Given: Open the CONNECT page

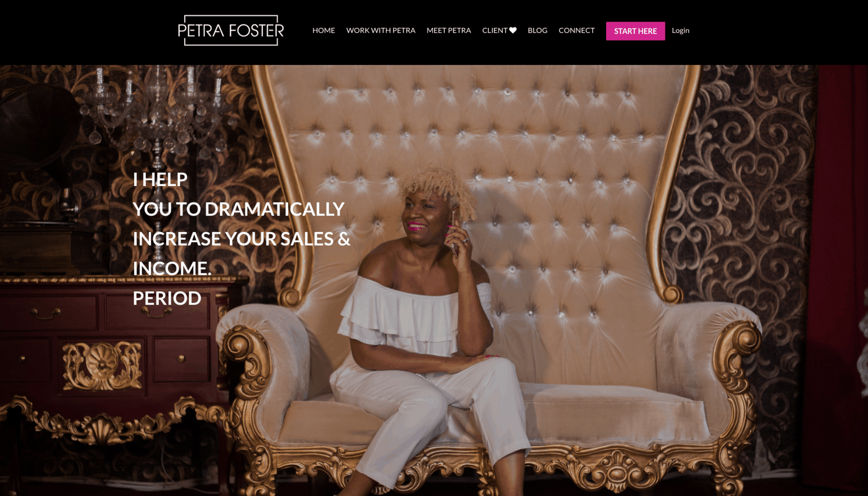Looking at the screenshot, I should (x=576, y=30).
